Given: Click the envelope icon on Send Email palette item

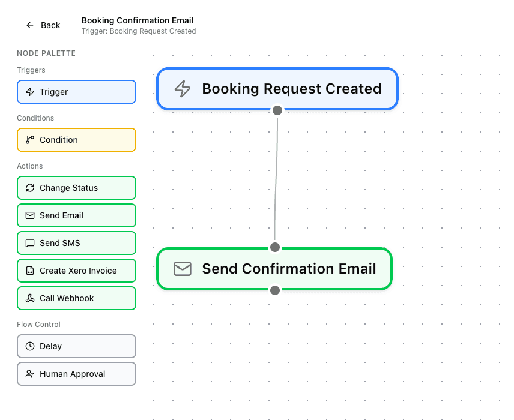Looking at the screenshot, I should [29, 215].
